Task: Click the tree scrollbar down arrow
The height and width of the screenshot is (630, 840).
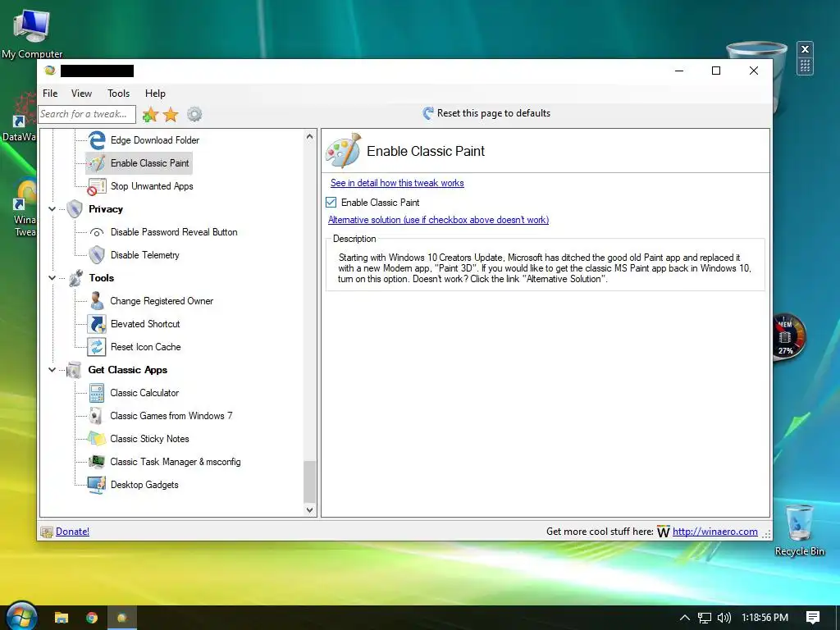Action: (x=309, y=510)
